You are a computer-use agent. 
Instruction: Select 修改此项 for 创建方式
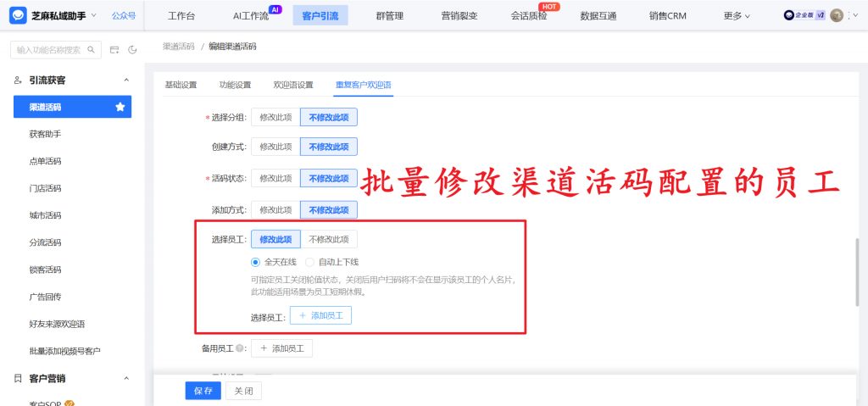coord(275,147)
